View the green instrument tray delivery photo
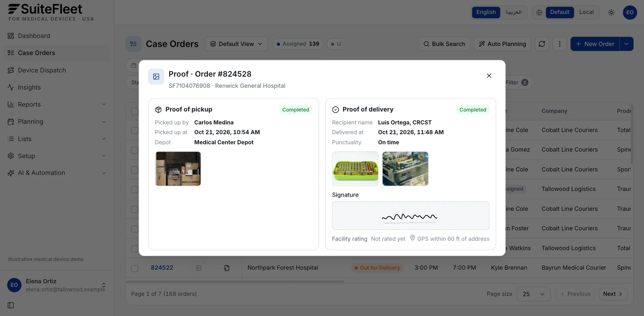 pyautogui.click(x=355, y=169)
